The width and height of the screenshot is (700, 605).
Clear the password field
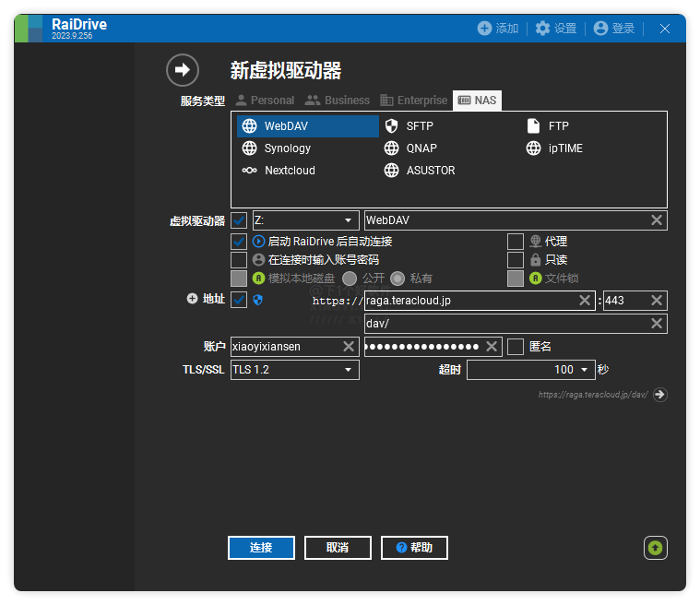click(492, 347)
